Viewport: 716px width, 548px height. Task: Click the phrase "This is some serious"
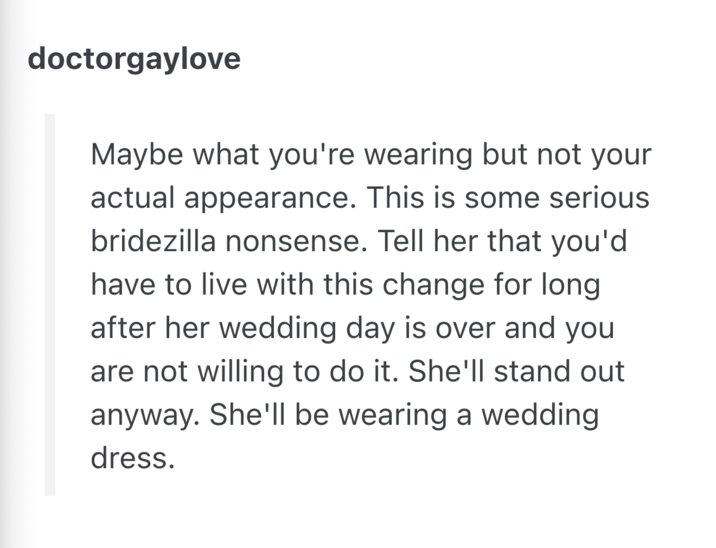coord(507,199)
